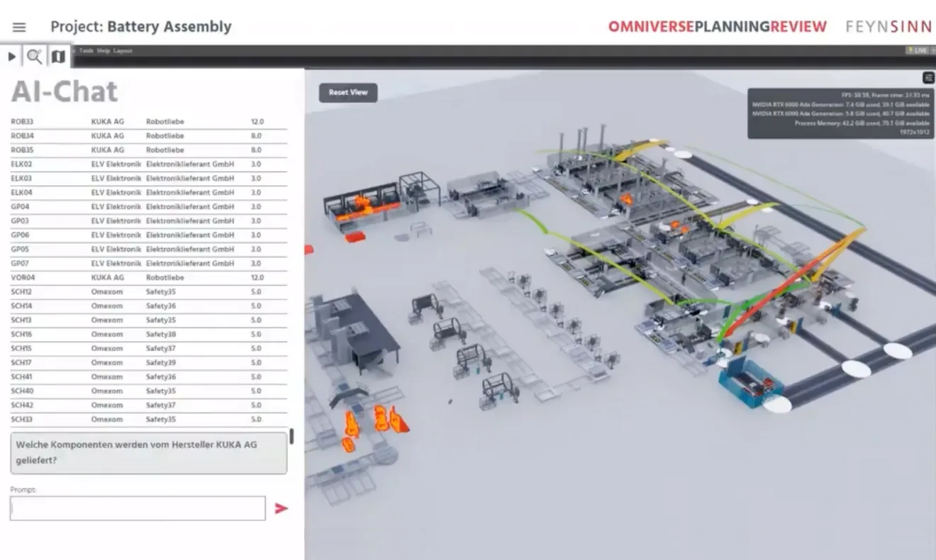The height and width of the screenshot is (560, 936).
Task: Select the magnifier search tool
Action: click(34, 56)
